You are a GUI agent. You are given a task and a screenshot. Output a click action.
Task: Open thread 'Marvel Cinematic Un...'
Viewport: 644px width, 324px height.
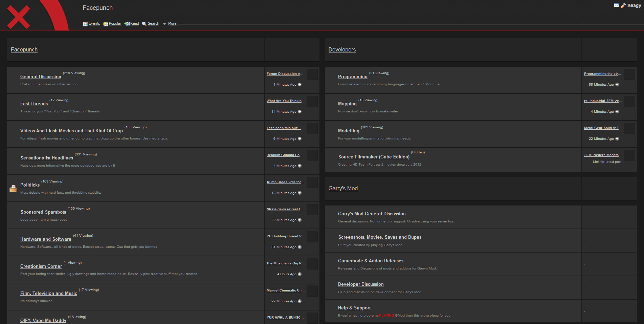(x=286, y=290)
